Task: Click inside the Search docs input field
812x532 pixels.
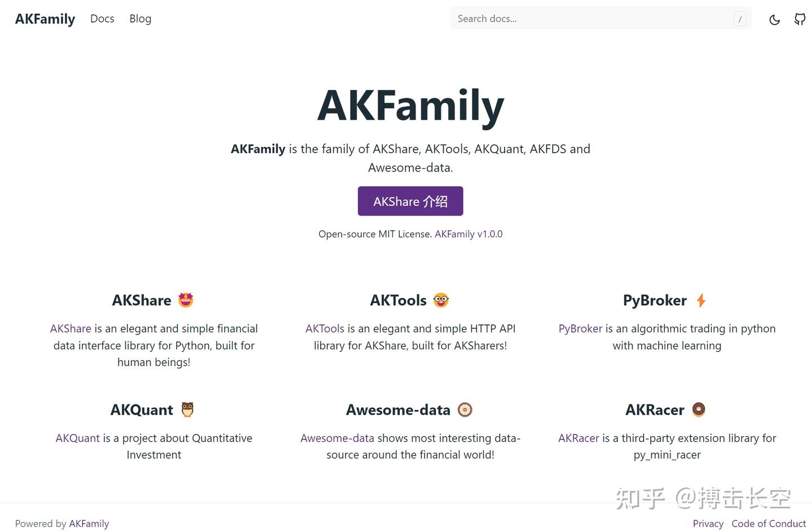Action: 601,18
